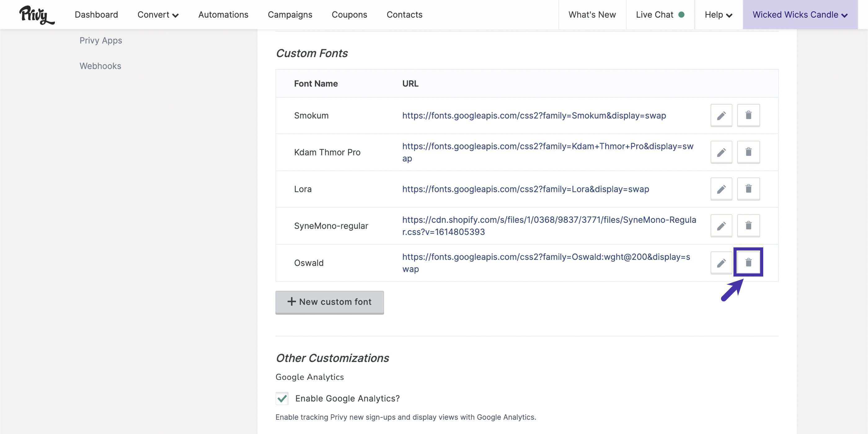Delete the Smokum font entry
The image size is (868, 434).
tap(748, 116)
